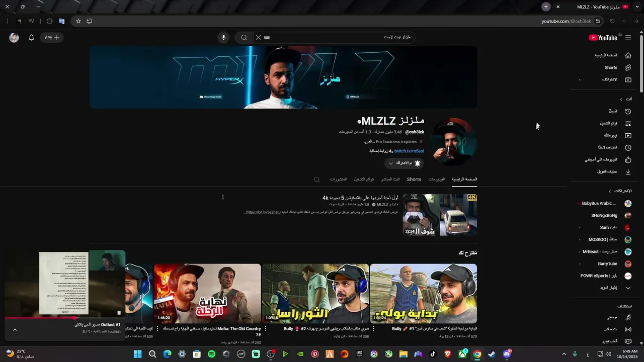Reload the page in Chrome

pos(612,21)
